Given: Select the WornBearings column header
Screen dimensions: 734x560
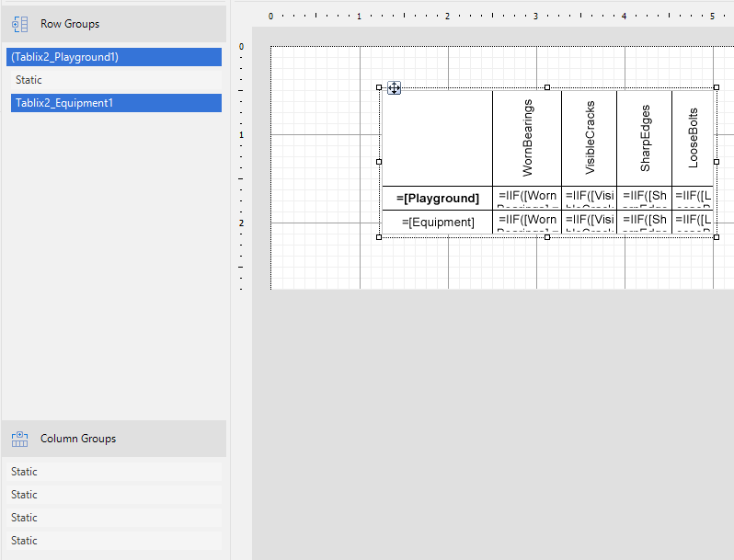Looking at the screenshot, I should tap(527, 138).
